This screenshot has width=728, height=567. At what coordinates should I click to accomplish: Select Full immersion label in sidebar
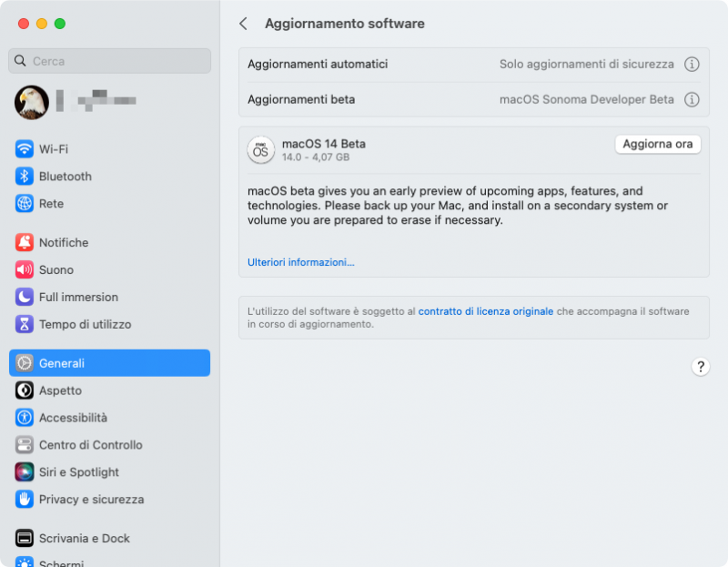point(78,297)
